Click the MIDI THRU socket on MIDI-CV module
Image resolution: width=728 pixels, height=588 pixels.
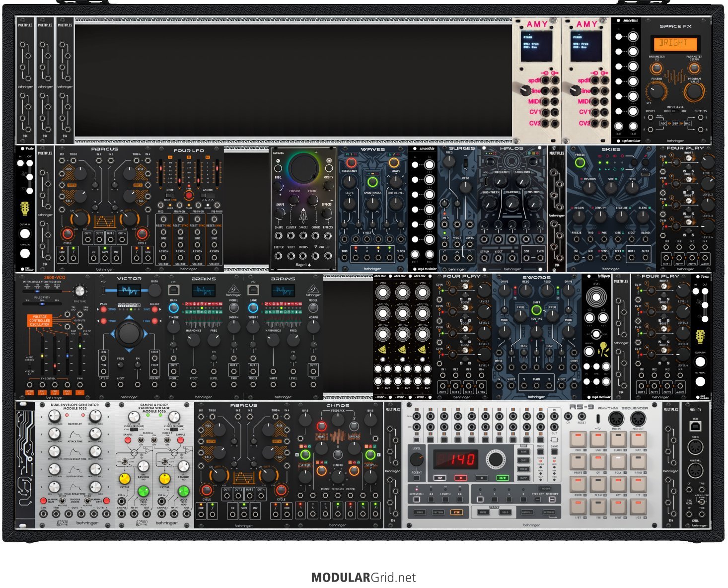[x=695, y=470]
